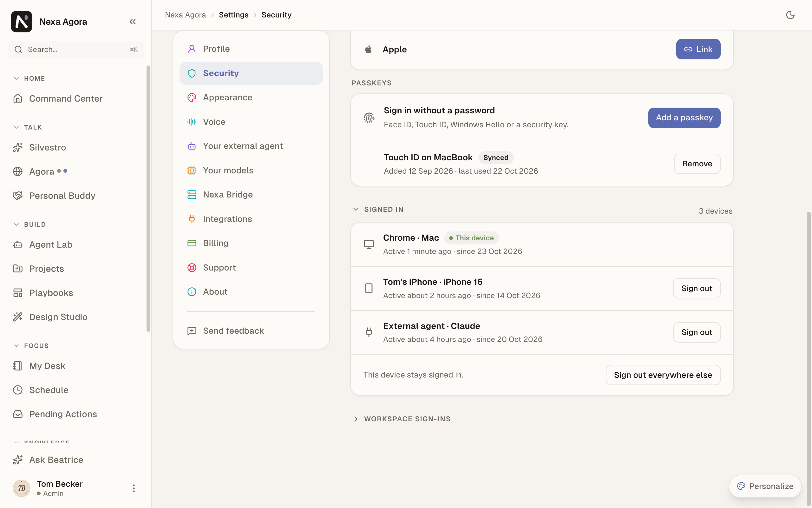
Task: Click the 3 devices count
Action: 715,211
